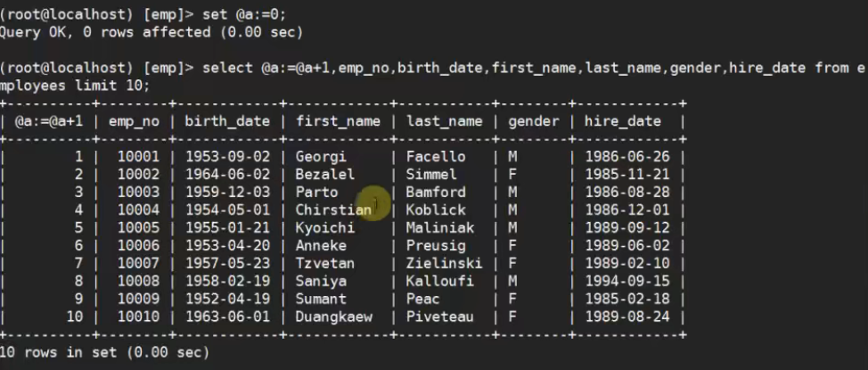Click last name 'Peac'
The image size is (868, 370).
coord(423,299)
